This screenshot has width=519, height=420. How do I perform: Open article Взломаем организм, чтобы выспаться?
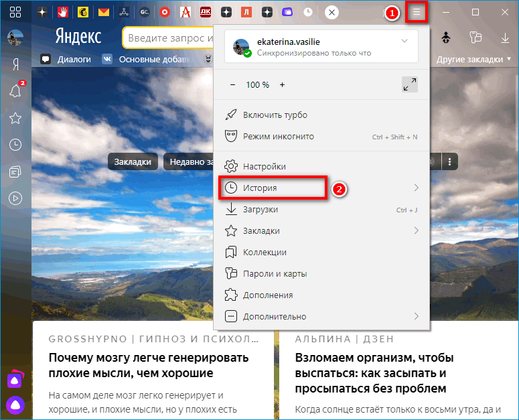[374, 372]
